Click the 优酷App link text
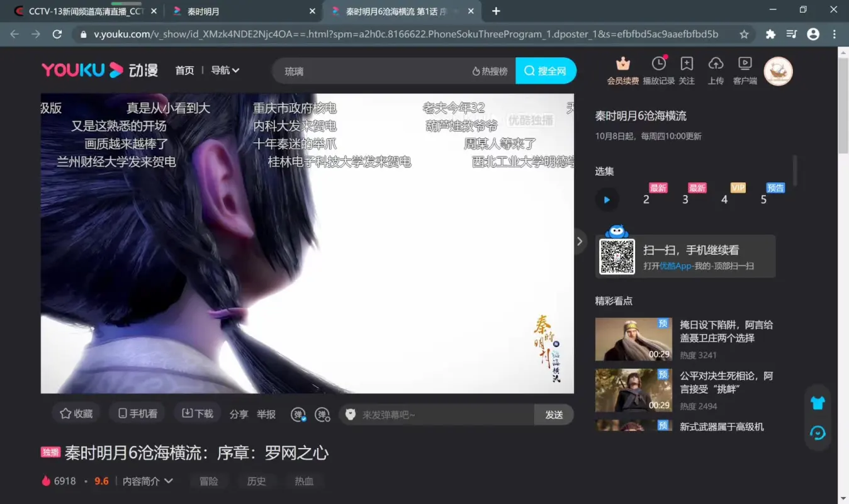This screenshot has width=849, height=504. (x=675, y=266)
